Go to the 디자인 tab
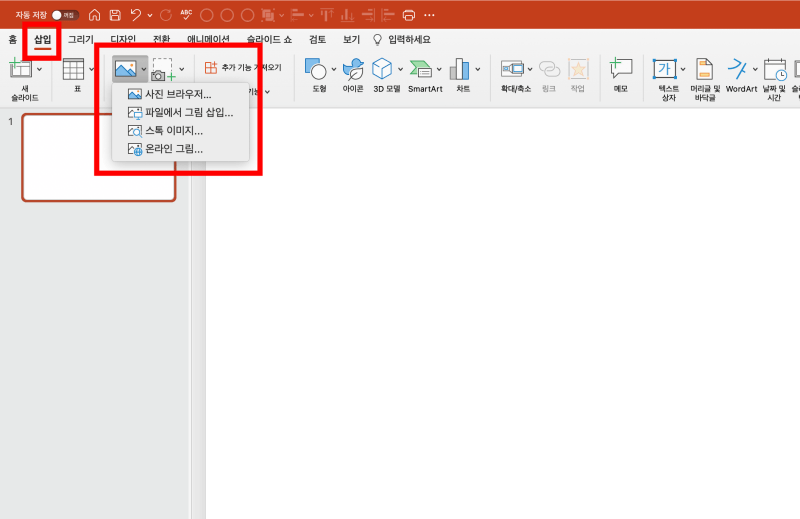Image resolution: width=800 pixels, height=519 pixels. (x=123, y=39)
